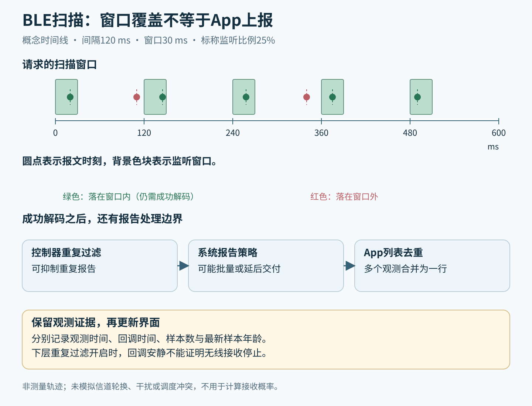Click the green packet dot in the 480 ms window
The height and width of the screenshot is (406, 532).
click(x=417, y=97)
